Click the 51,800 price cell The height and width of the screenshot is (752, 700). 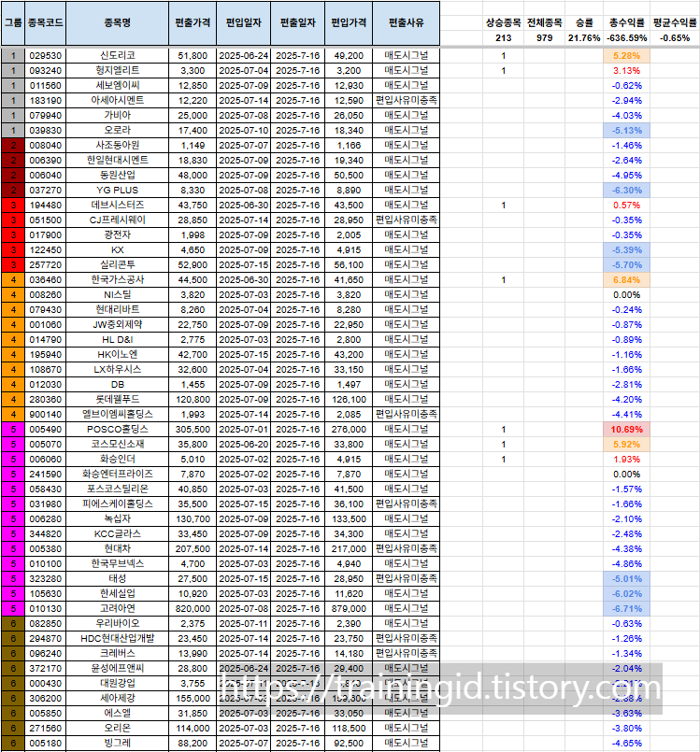[x=193, y=56]
